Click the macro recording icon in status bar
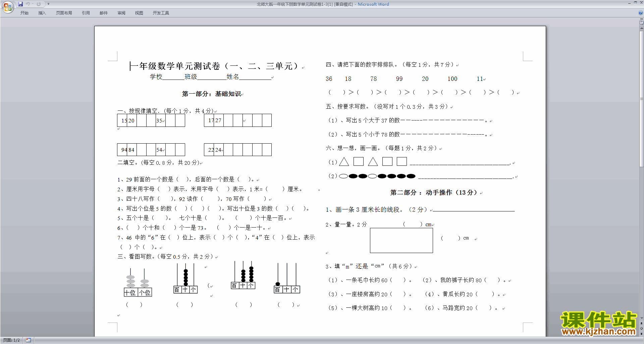The height and width of the screenshot is (344, 644). (x=28, y=340)
